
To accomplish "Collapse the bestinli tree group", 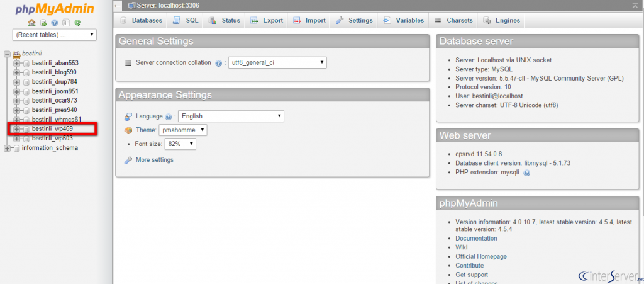I will [7, 54].
